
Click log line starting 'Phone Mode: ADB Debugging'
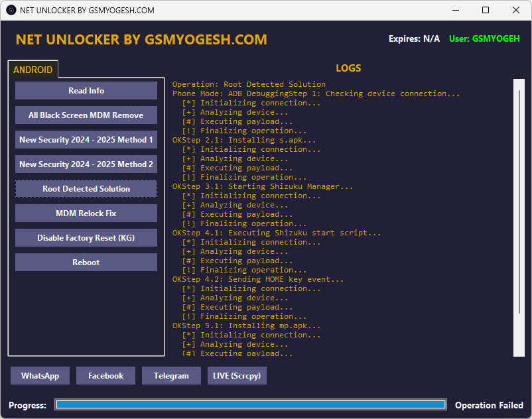coord(316,93)
